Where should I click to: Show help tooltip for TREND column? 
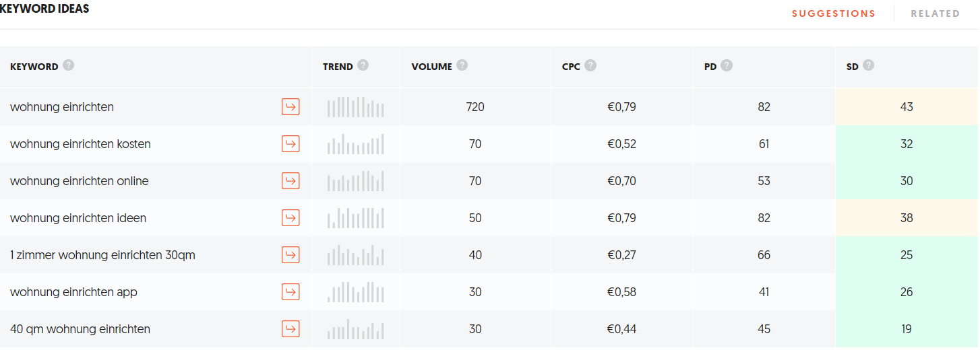point(363,65)
